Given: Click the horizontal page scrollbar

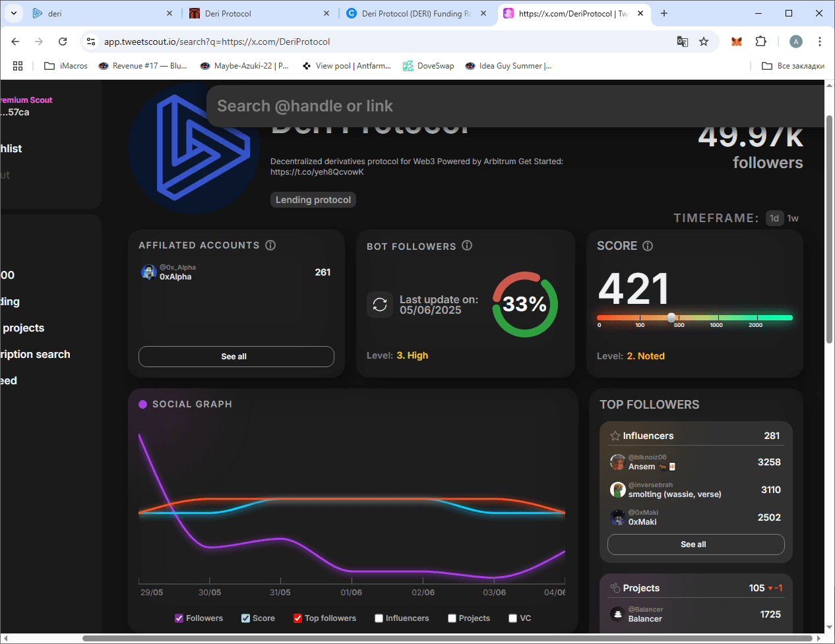Looking at the screenshot, I should (447, 638).
